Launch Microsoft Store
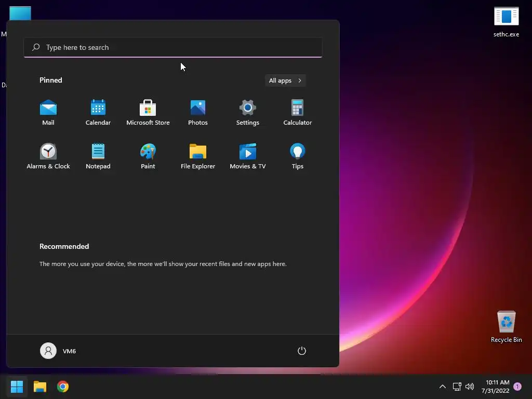 click(x=148, y=113)
